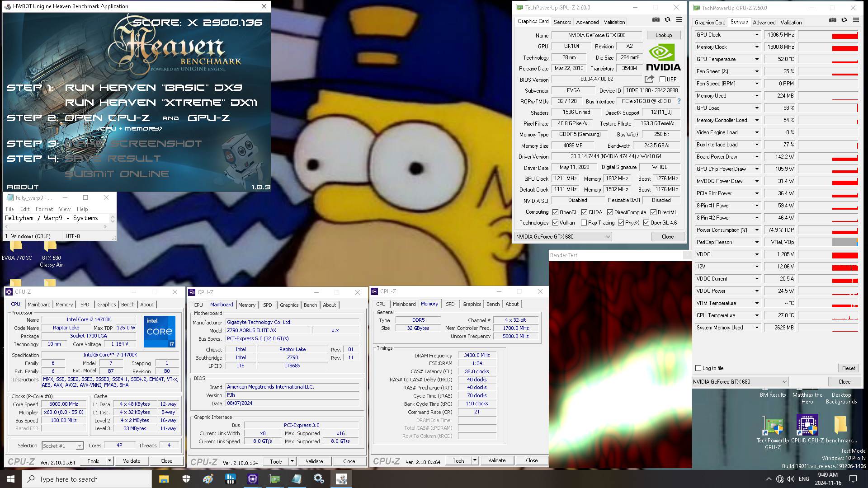Viewport: 868px width, 488px height.
Task: Open the hamburger menu in Sensors GPU-Z window
Action: click(856, 20)
